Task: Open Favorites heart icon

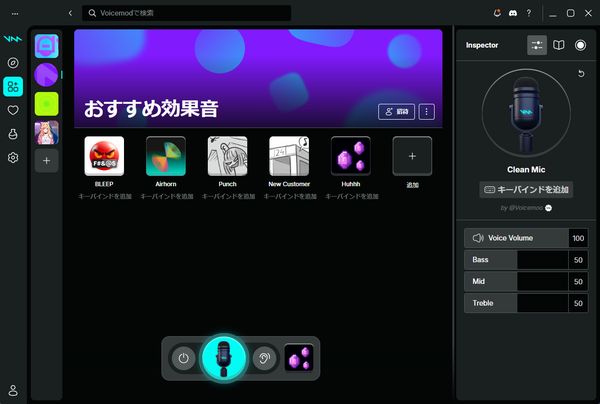Action: [13, 111]
